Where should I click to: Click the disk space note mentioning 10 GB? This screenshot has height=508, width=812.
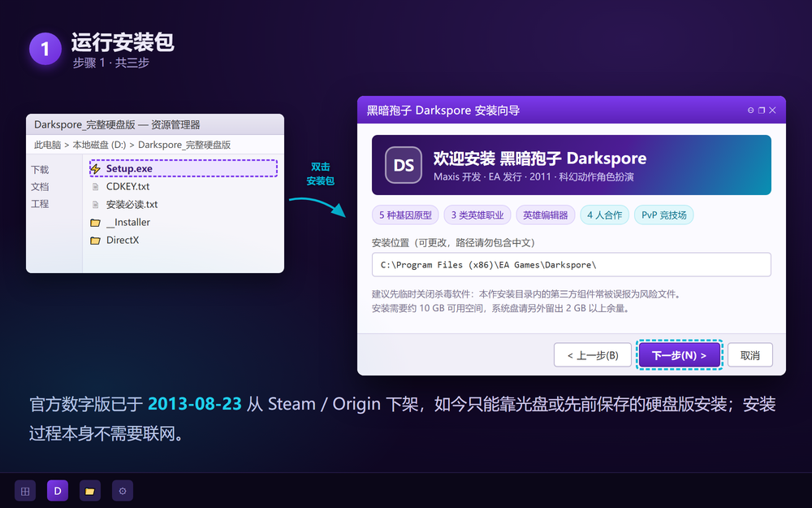tap(500, 308)
